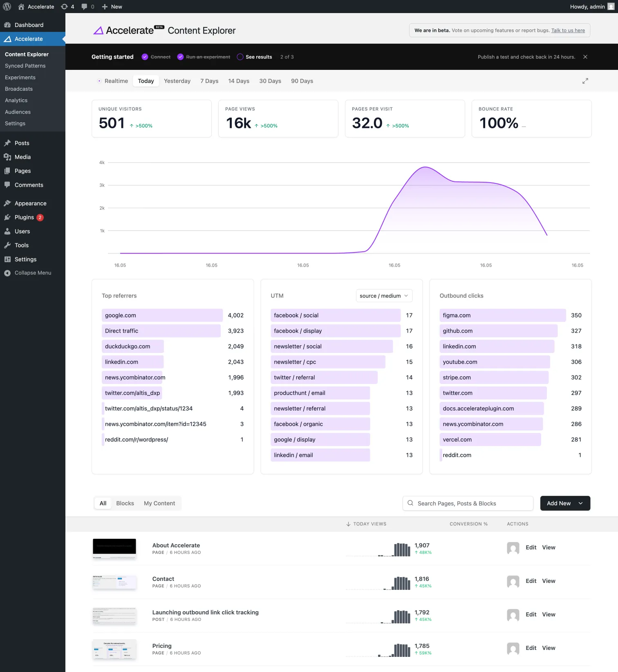Open the Comments menu item
The width and height of the screenshot is (618, 672).
(x=33, y=185)
